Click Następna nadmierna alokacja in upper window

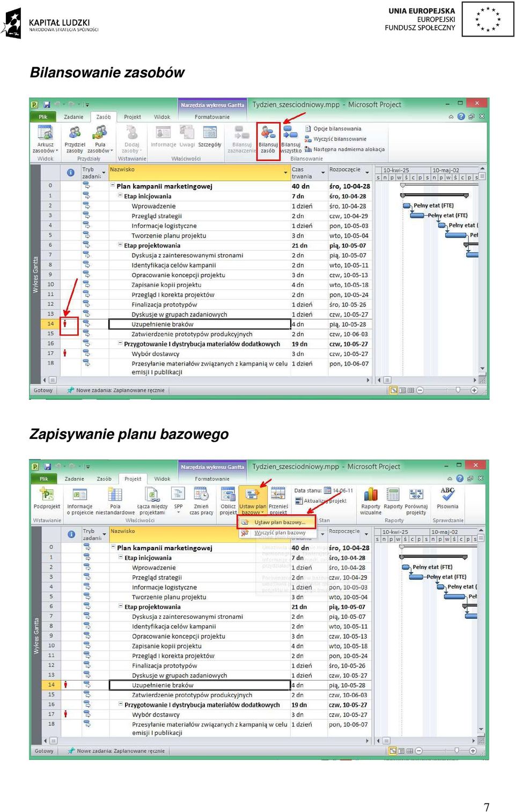tap(344, 149)
